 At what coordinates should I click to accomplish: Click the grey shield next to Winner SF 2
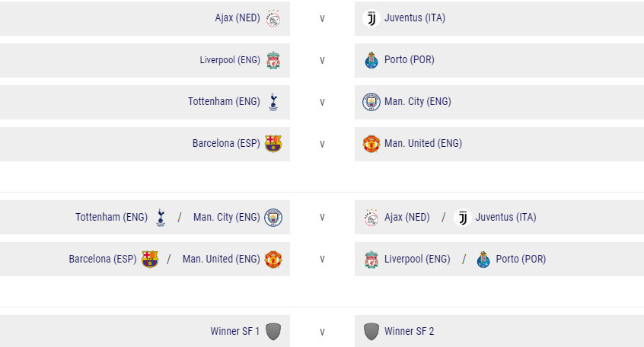371,332
